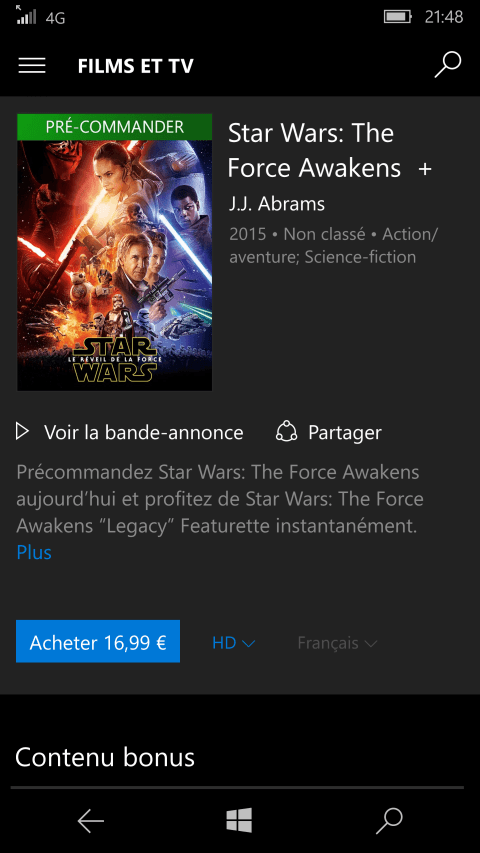Expand the HD quality dropdown
The height and width of the screenshot is (853, 480).
(x=233, y=643)
